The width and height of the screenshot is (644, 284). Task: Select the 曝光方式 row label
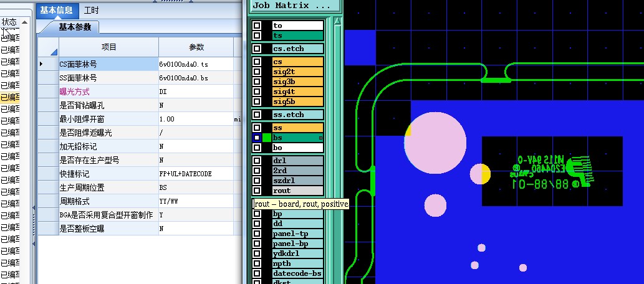click(x=74, y=92)
